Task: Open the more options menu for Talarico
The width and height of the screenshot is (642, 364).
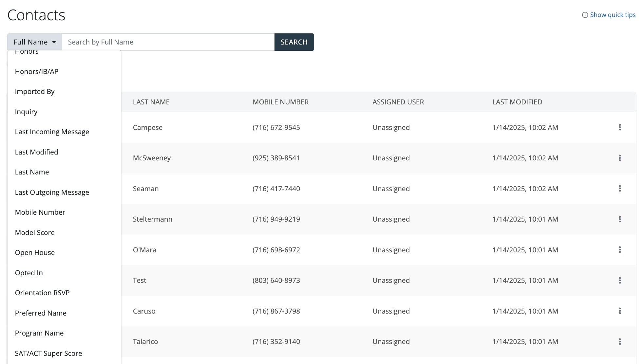Action: pyautogui.click(x=619, y=342)
